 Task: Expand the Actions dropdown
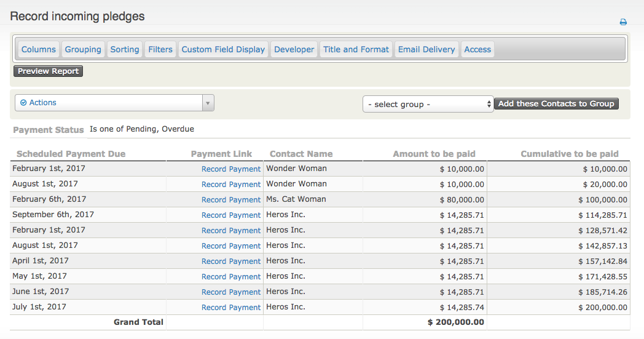(114, 103)
